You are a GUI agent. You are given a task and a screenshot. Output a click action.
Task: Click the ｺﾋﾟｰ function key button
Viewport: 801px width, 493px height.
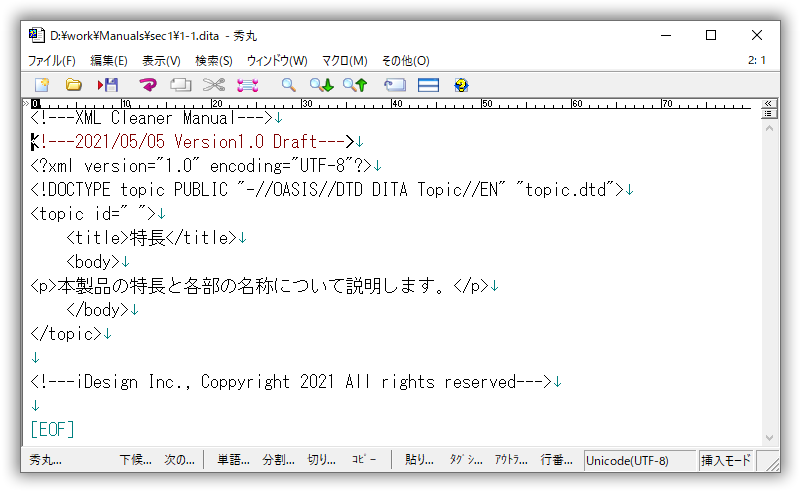[x=364, y=460]
